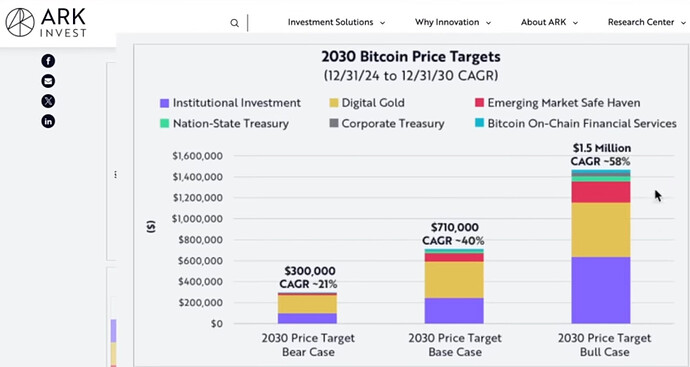
Task: Share via the Facebook icon
Action: pyautogui.click(x=48, y=61)
